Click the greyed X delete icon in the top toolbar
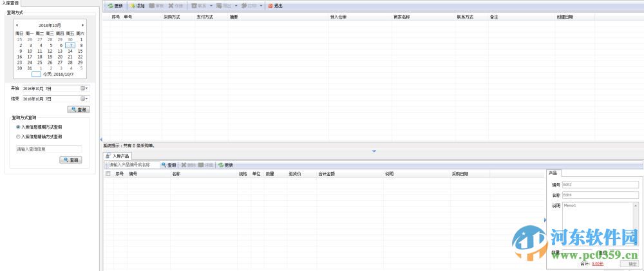Image resolution: width=644 pixels, height=271 pixels. pyautogui.click(x=172, y=6)
